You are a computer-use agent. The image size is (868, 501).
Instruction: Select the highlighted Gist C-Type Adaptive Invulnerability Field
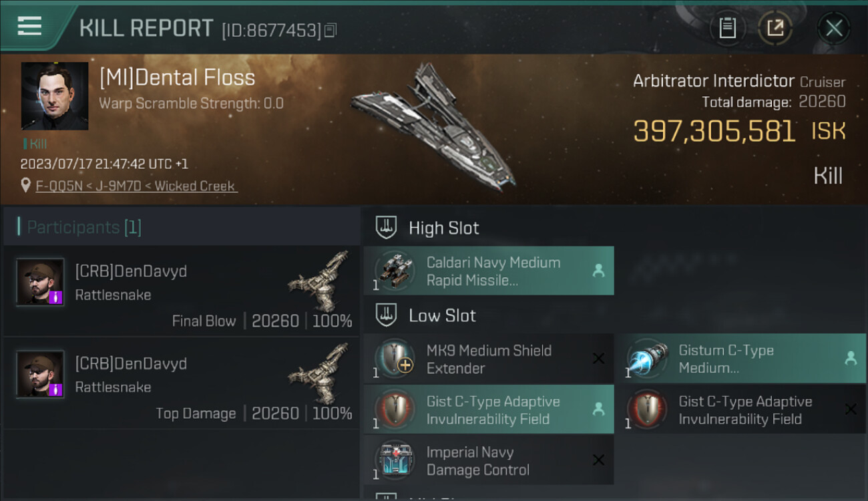(489, 409)
